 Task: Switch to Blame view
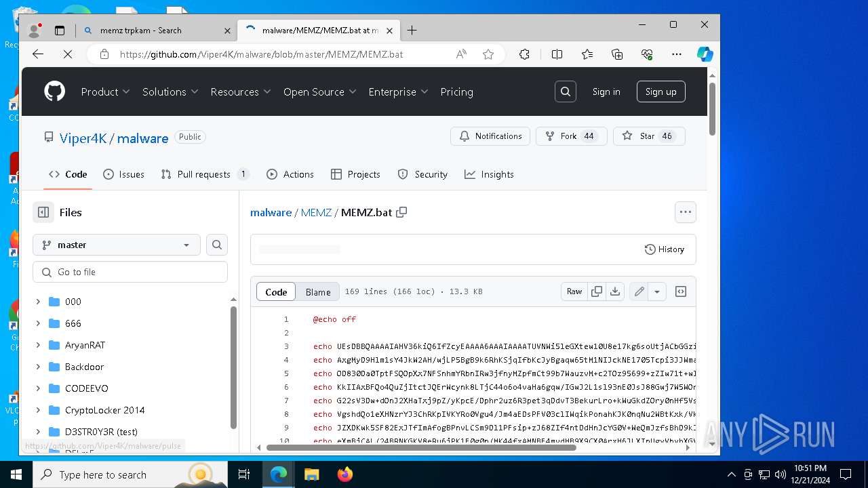tap(318, 292)
